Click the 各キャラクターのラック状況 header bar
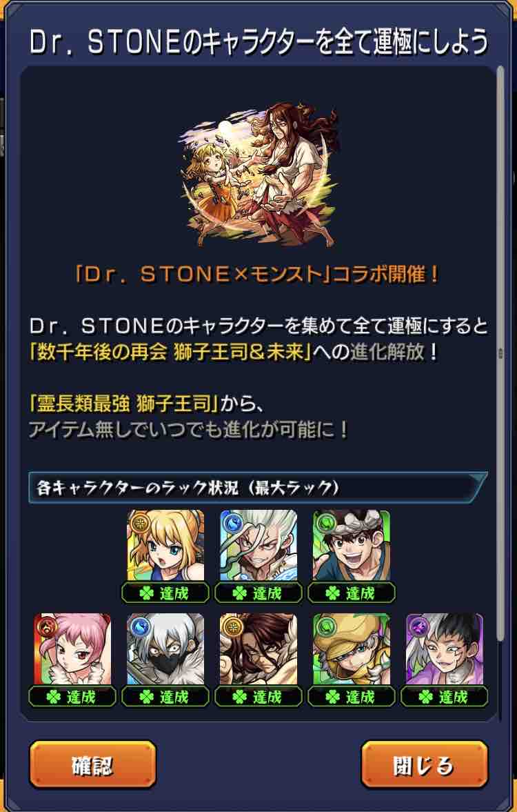Screen dimensions: 517x812 click(258, 487)
